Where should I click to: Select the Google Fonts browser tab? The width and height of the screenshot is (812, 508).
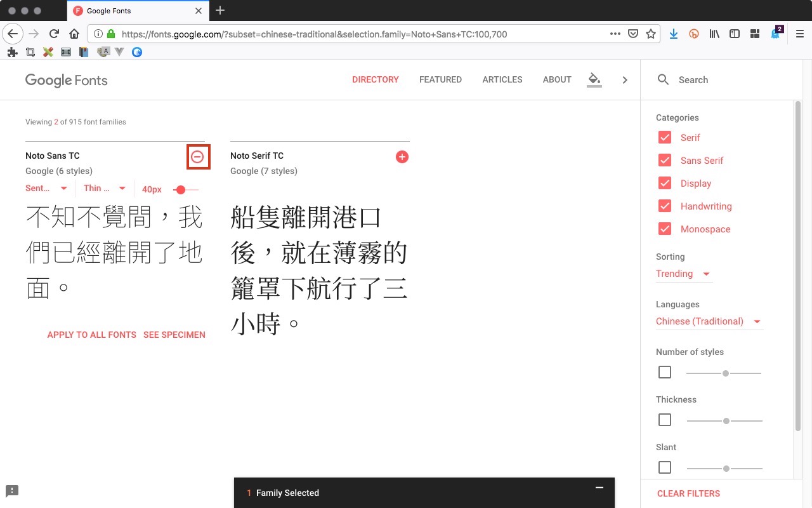138,11
